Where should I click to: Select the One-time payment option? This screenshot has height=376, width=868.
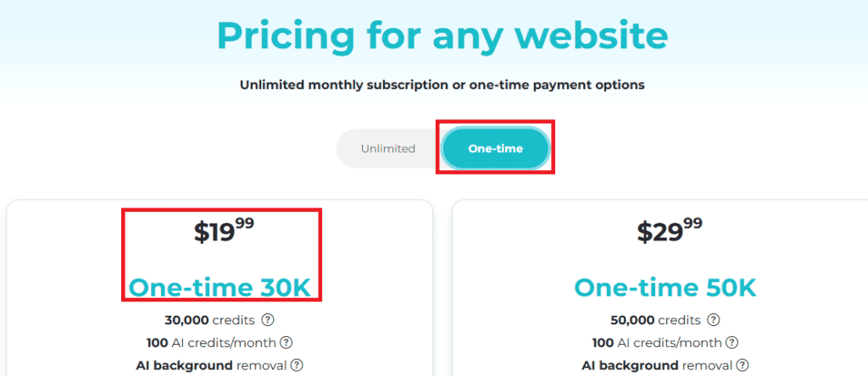point(496,149)
